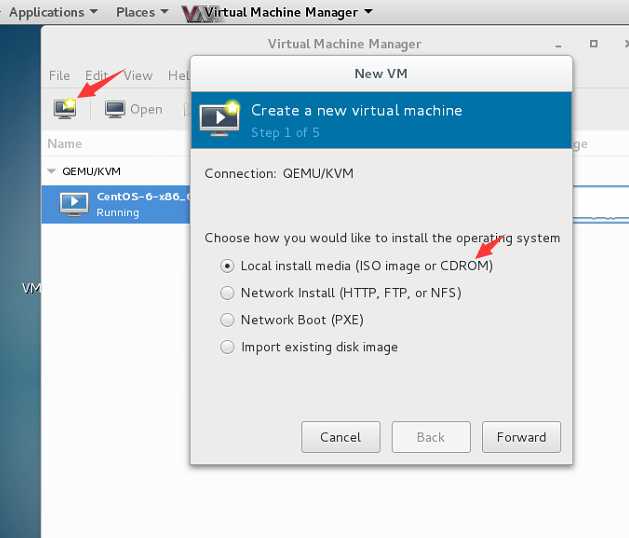
Task: Select Network Install (HTTP, FTP, or NFS)
Action: click(227, 293)
